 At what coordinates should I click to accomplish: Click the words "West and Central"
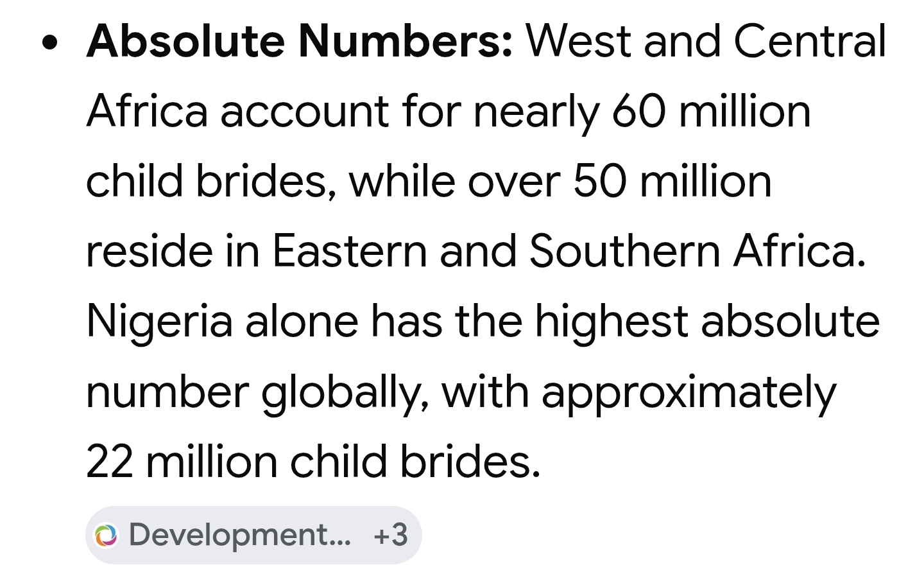click(x=706, y=41)
